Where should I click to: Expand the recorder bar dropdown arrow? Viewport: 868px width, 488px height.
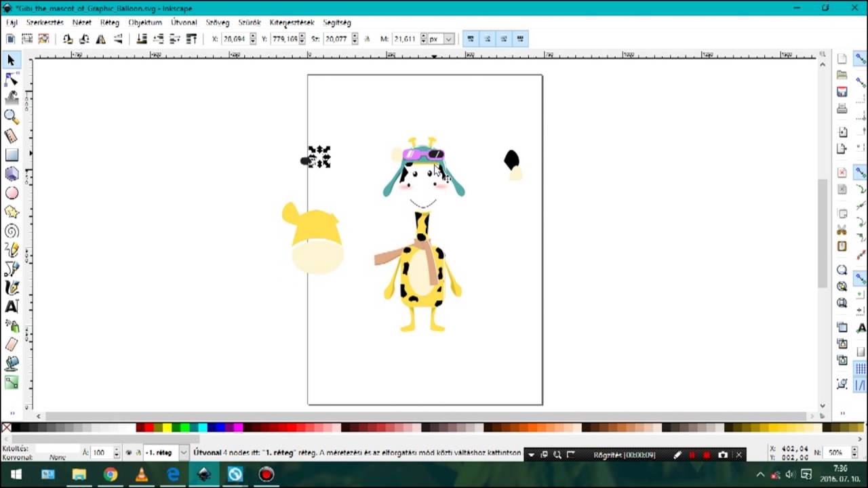531,455
